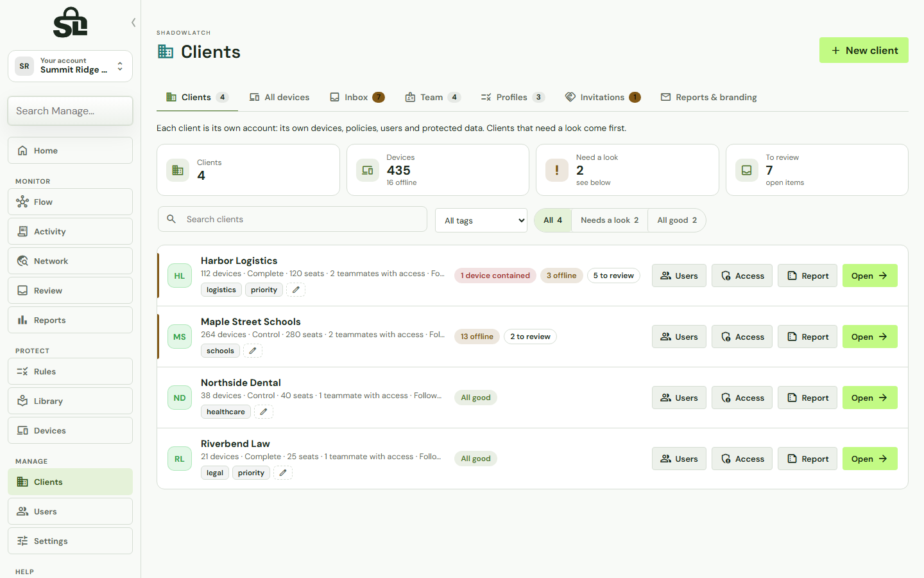Switch to the Inbox tab
This screenshot has width=924, height=578.
click(x=357, y=98)
